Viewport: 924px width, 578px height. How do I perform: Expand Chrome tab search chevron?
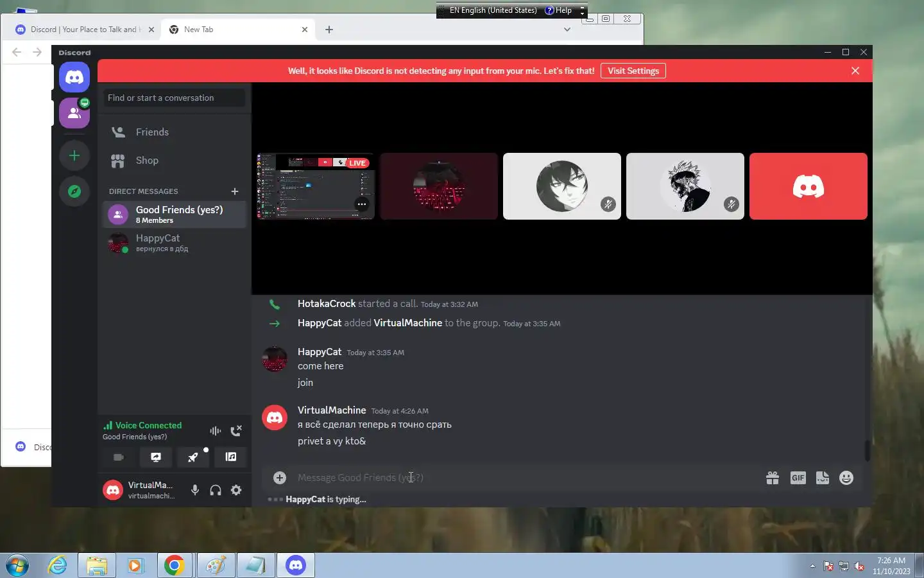point(567,30)
